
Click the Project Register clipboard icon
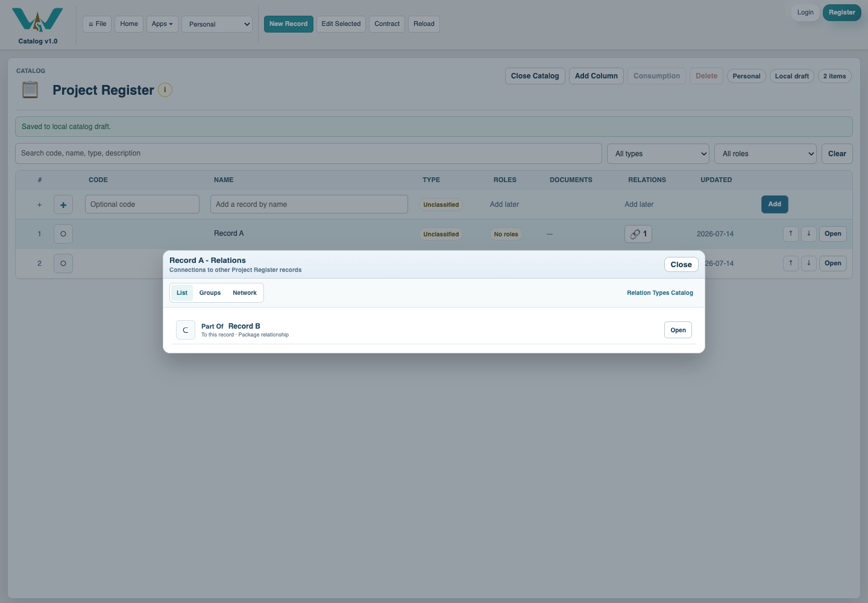coord(30,90)
